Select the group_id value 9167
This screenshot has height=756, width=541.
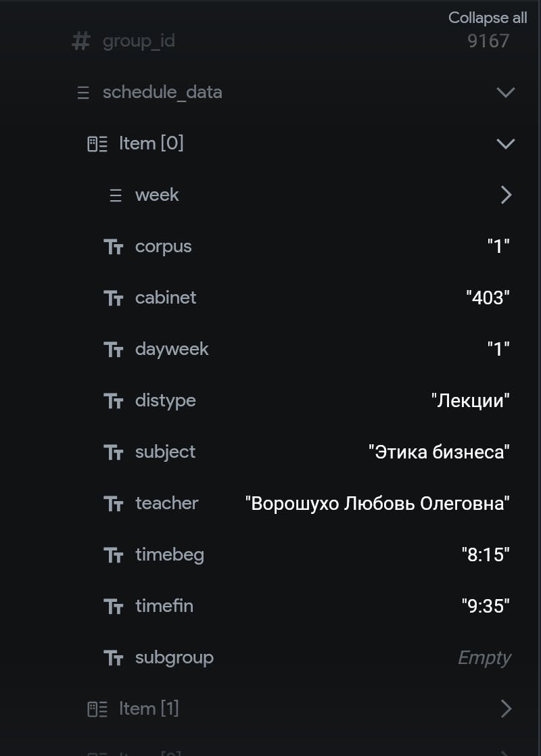488,41
